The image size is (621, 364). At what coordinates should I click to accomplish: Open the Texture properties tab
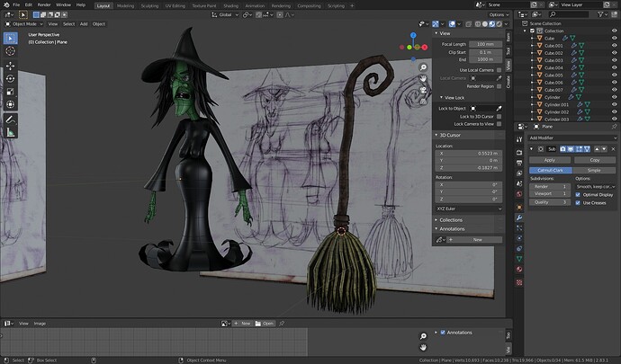click(519, 282)
